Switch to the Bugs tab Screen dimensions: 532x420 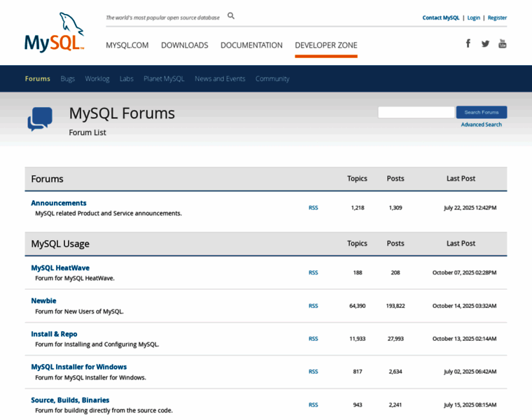click(x=67, y=79)
